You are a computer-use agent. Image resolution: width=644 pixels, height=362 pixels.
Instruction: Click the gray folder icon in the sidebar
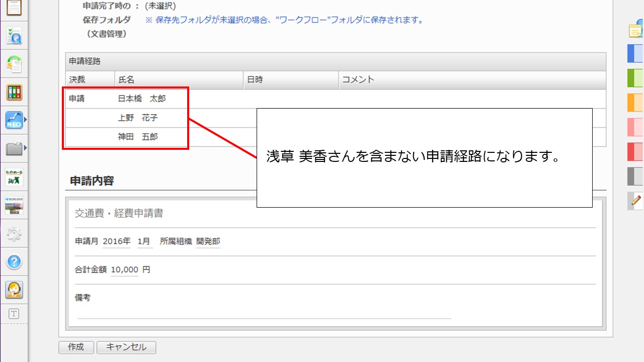click(14, 148)
